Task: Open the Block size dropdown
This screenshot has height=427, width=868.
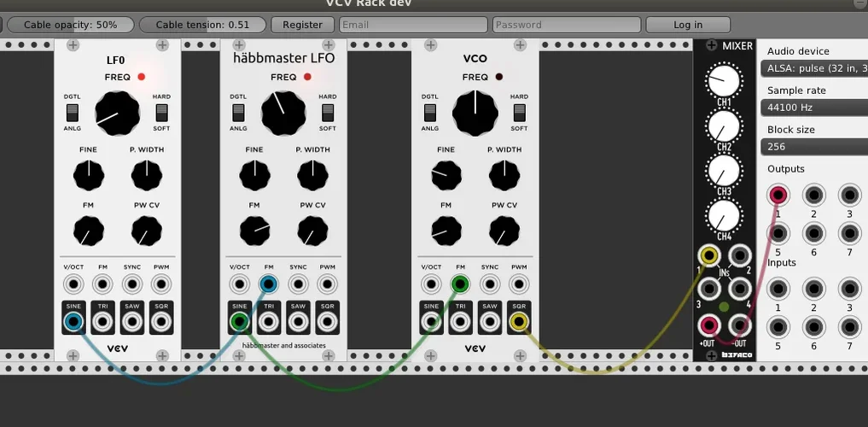Action: coord(814,147)
